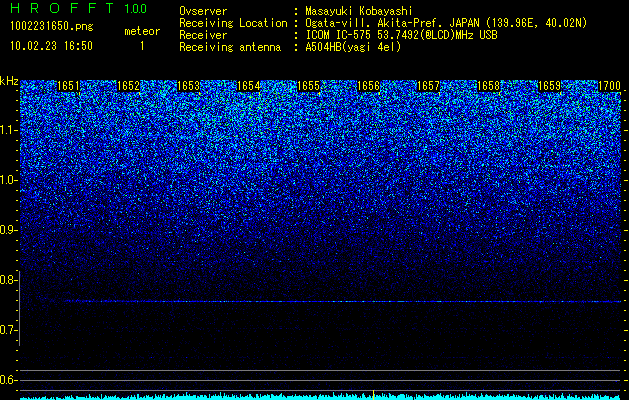This screenshot has width=629, height=400.
Task: Click the A504HB(yagi 4el) antenna text
Action: (353, 47)
